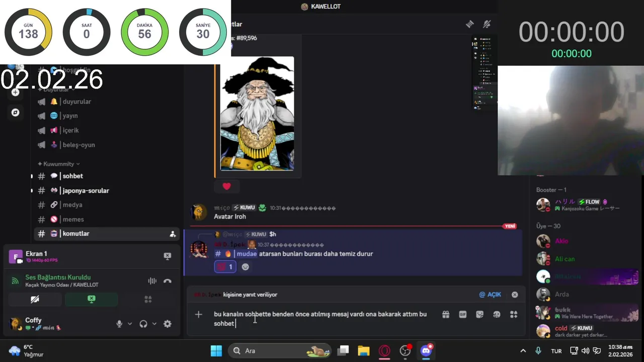Open user settings gear

[168, 324]
